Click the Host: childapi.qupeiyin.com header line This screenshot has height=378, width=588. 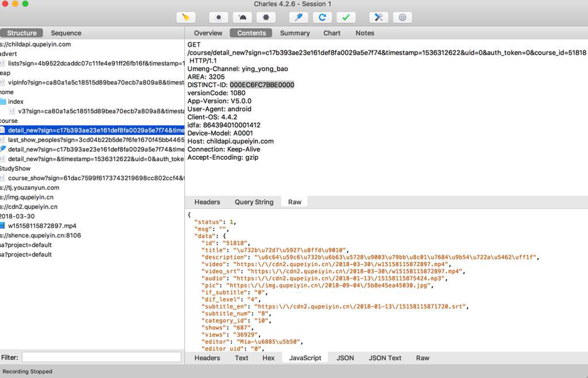(x=231, y=141)
